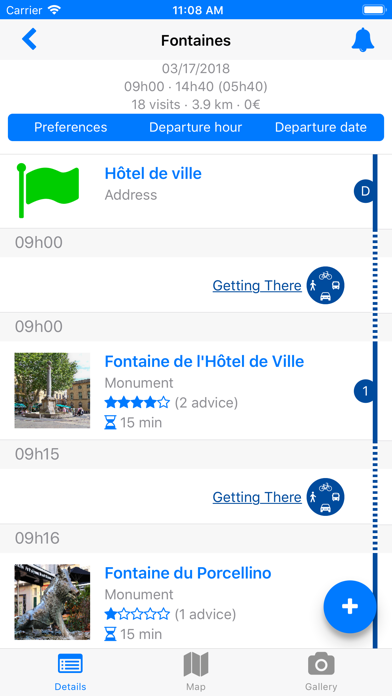Tap the hourglass next to Fontaine de l'Hôtel de Ville
This screenshot has width=392, height=696.
pyautogui.click(x=110, y=423)
